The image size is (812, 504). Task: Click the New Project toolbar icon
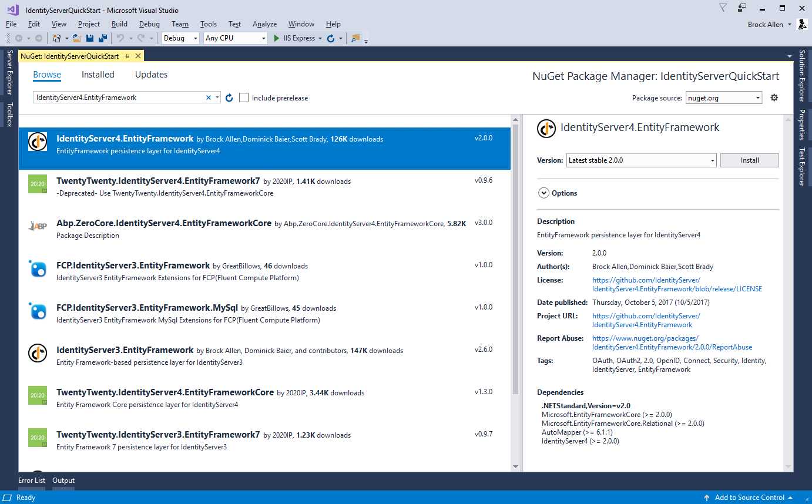[57, 38]
